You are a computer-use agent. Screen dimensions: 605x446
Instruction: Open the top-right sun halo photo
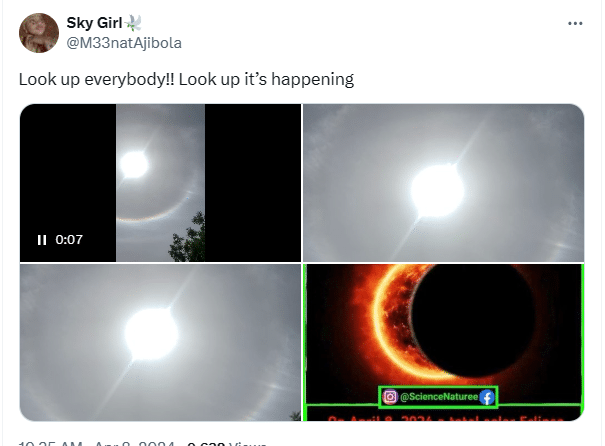(x=443, y=182)
